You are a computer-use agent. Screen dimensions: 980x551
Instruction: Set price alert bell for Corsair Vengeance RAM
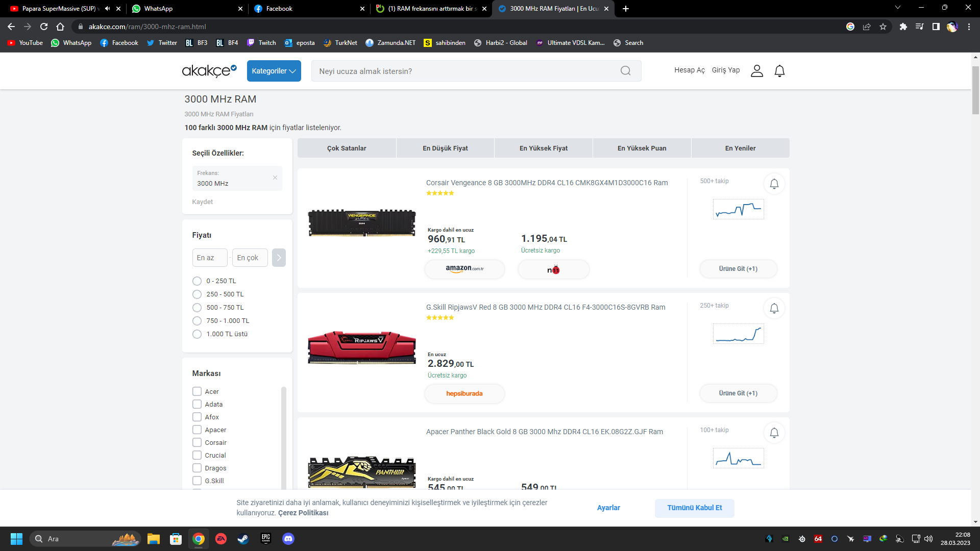coord(774,184)
